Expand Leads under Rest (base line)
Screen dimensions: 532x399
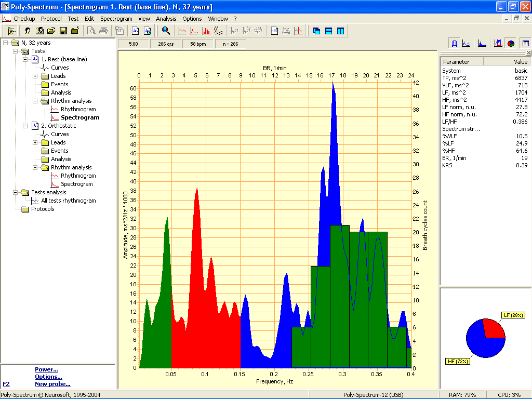pyautogui.click(x=35, y=76)
